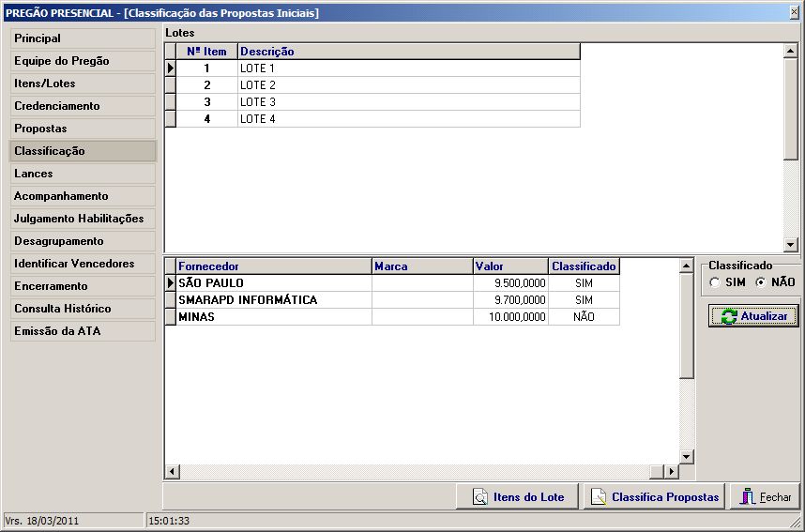Select the NÃO radio button under Classificado
The image size is (805, 532).
pos(760,282)
